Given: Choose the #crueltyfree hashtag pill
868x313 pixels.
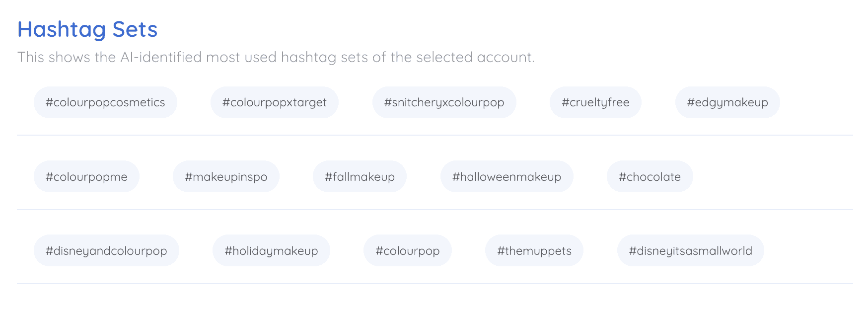Looking at the screenshot, I should coord(595,102).
